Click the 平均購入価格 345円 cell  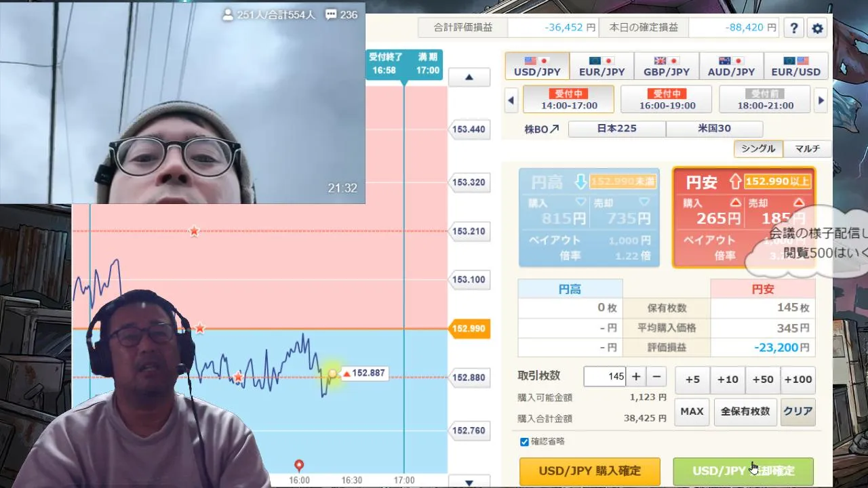point(763,327)
